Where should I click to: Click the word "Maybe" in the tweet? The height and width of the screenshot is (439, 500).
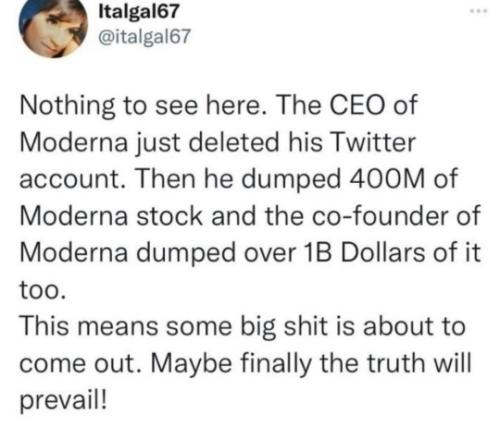click(191, 364)
